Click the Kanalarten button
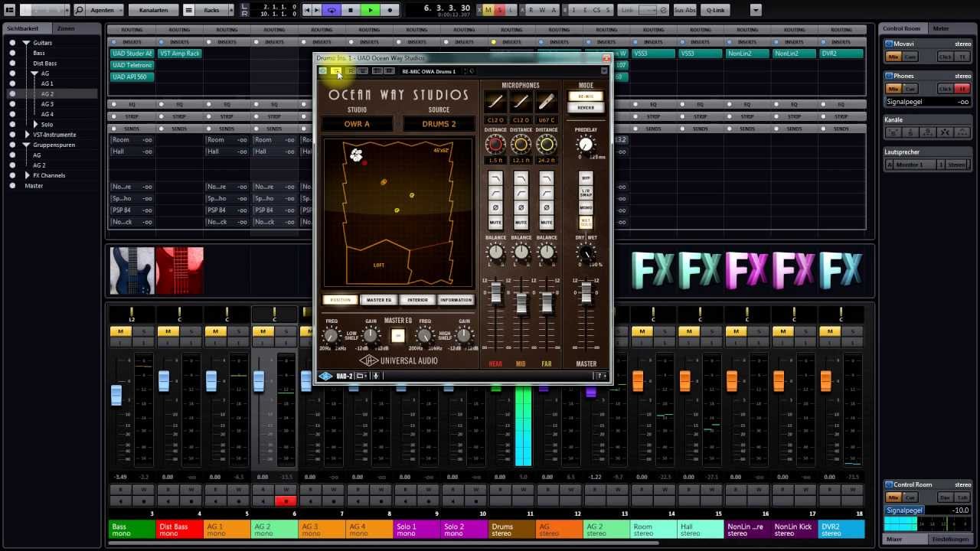 [154, 10]
